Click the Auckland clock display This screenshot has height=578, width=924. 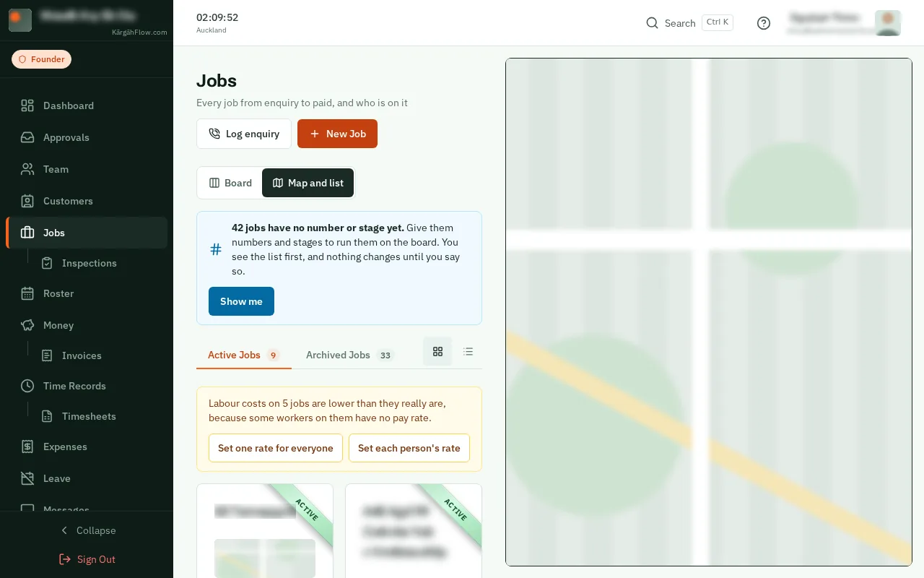(x=217, y=22)
